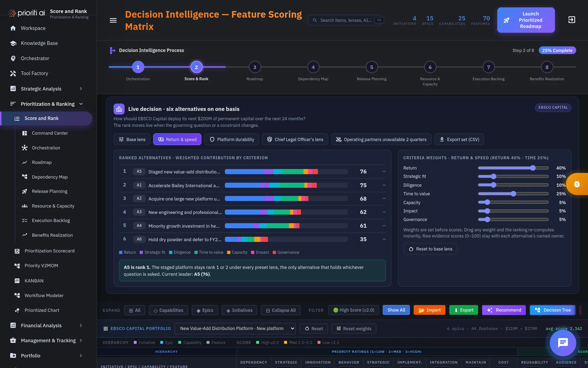Toggle the Return & speed lens

tap(177, 139)
